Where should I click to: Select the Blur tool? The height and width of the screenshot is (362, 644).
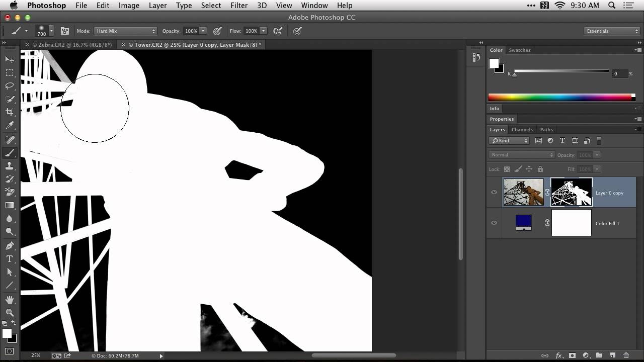(x=10, y=218)
